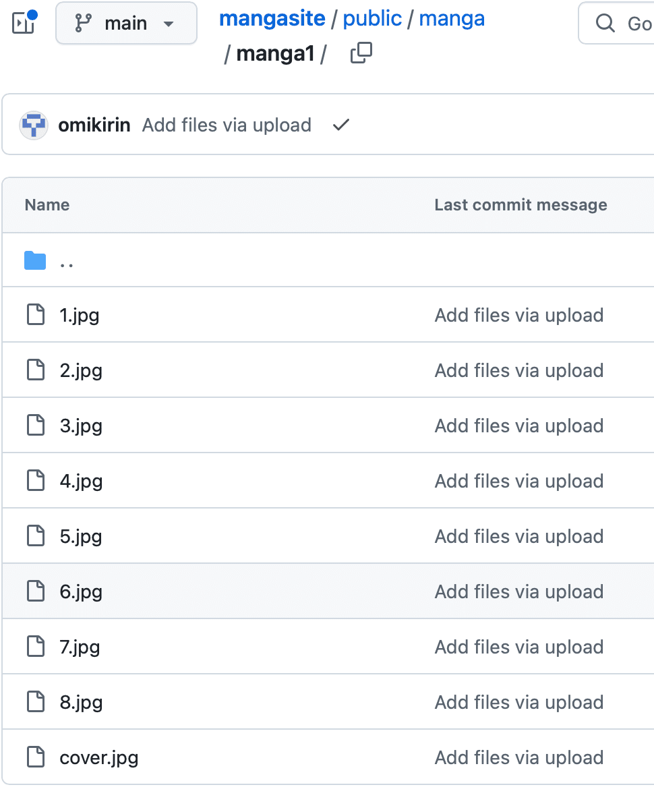This screenshot has width=654, height=812.
Task: Copy the file path using the copy icon
Action: [361, 52]
